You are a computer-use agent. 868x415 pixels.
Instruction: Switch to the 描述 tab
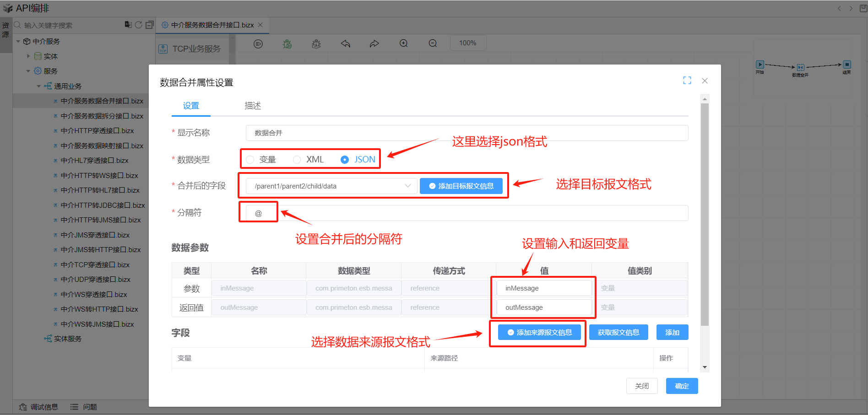(252, 106)
